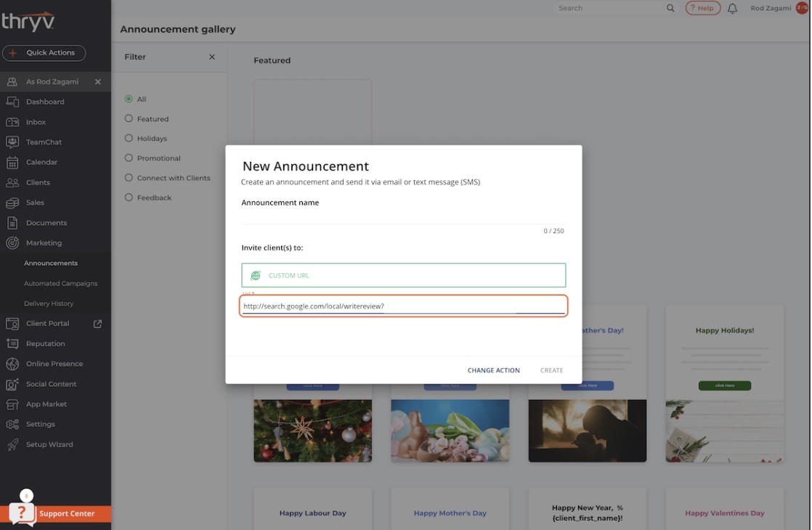Open the notifications bell
The image size is (812, 530).
[732, 8]
